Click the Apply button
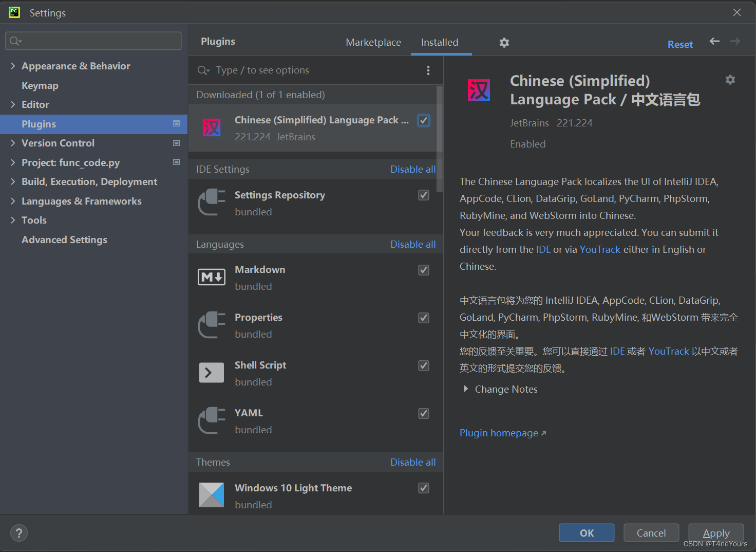 click(716, 533)
